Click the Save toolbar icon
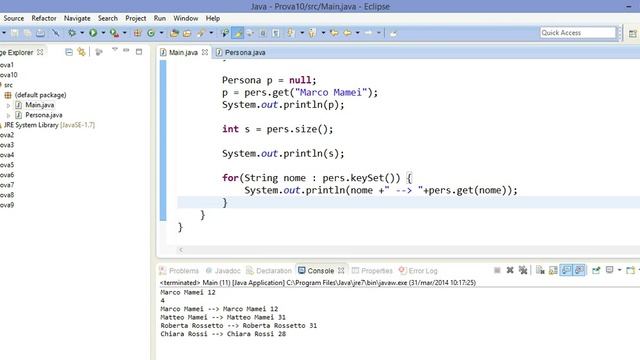 (x=15, y=33)
